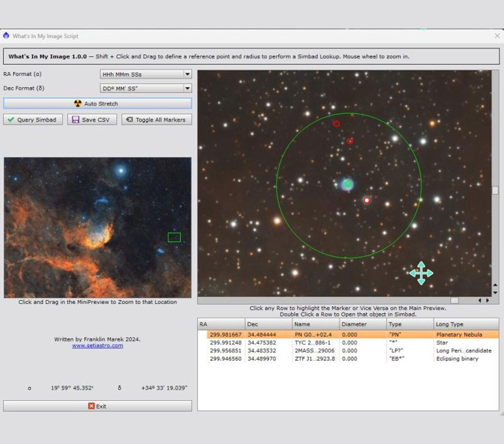This screenshot has width=504, height=444.
Task: Click the green checkmark Query Simbad icon
Action: (10, 119)
